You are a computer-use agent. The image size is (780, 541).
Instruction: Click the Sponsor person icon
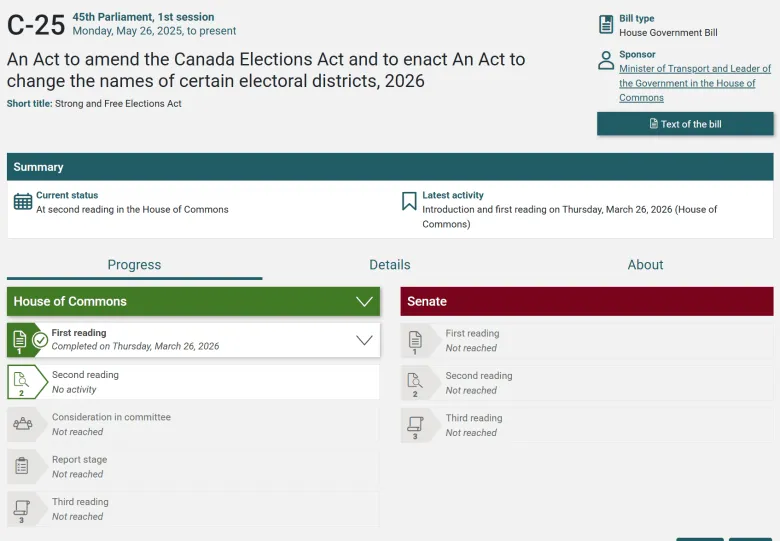[606, 61]
